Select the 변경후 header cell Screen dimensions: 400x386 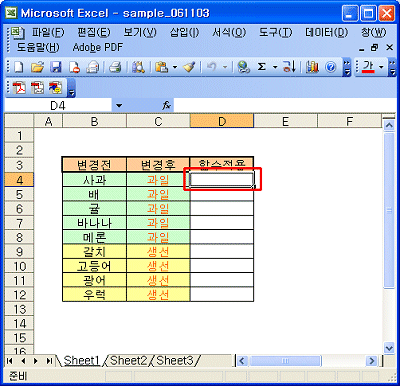158,165
